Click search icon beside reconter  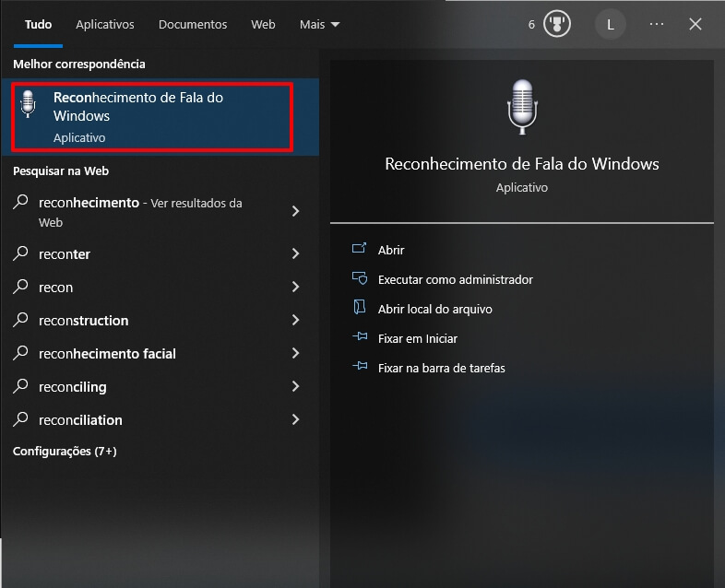[21, 253]
